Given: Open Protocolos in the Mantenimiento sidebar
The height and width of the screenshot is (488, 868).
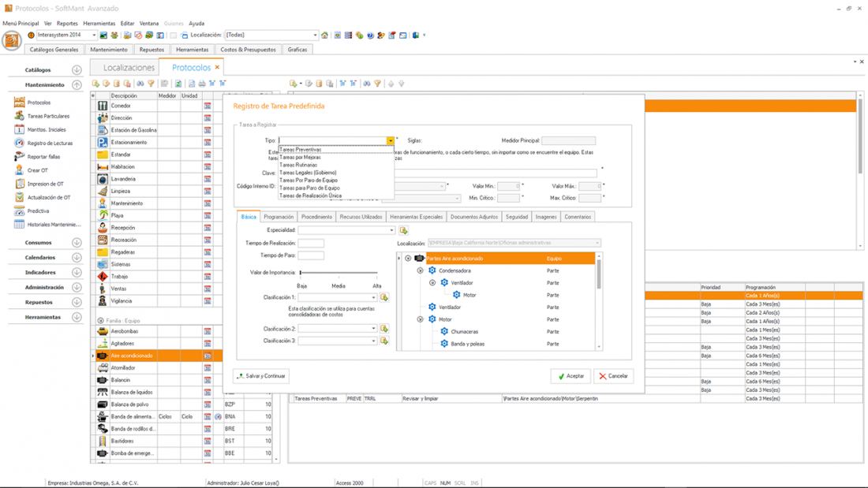Looking at the screenshot, I should click(39, 102).
